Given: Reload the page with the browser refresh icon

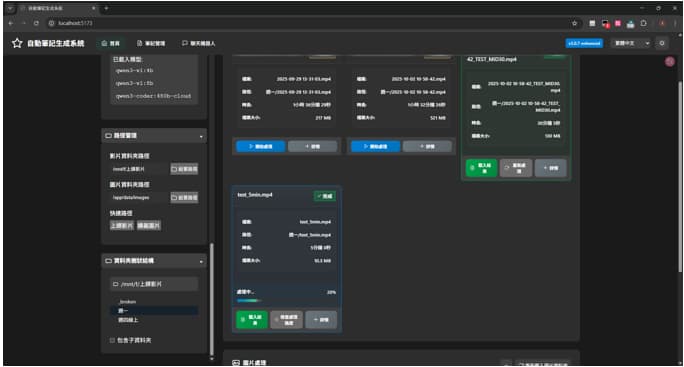Looking at the screenshot, I should click(x=36, y=23).
